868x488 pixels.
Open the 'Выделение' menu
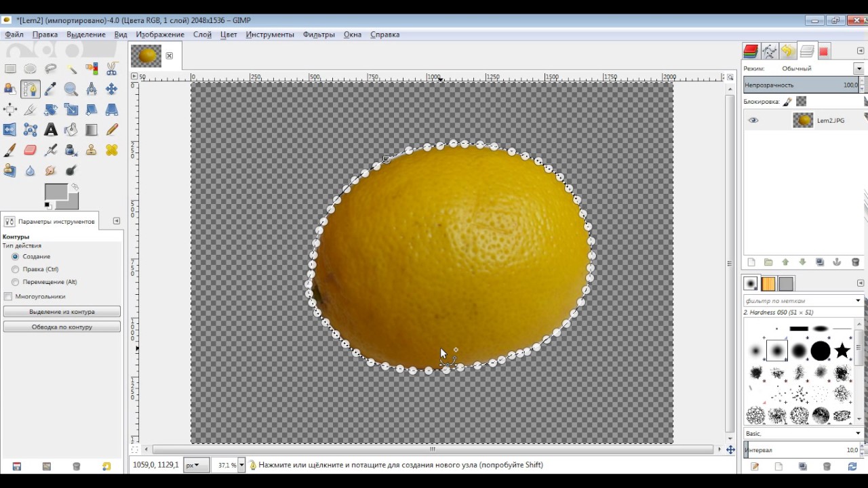click(x=86, y=35)
